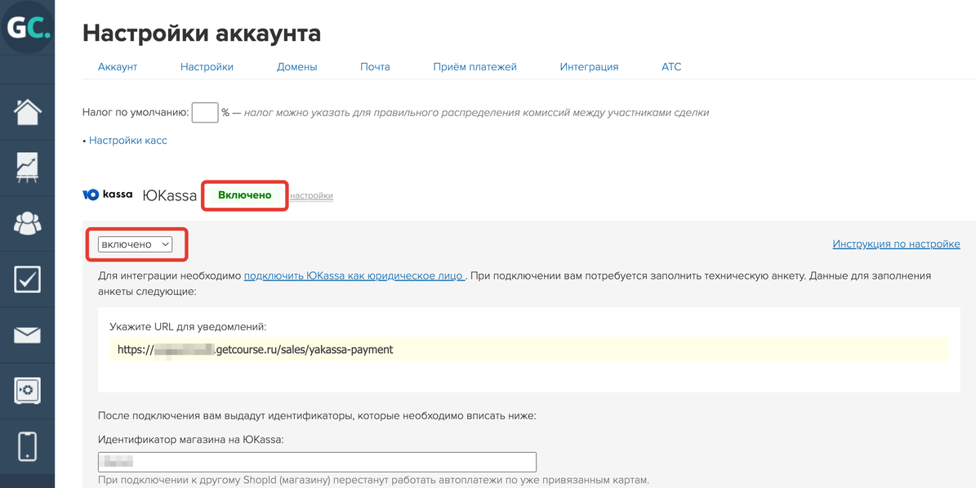
Task: Open the GetCourse home dashboard icon
Action: click(x=27, y=112)
